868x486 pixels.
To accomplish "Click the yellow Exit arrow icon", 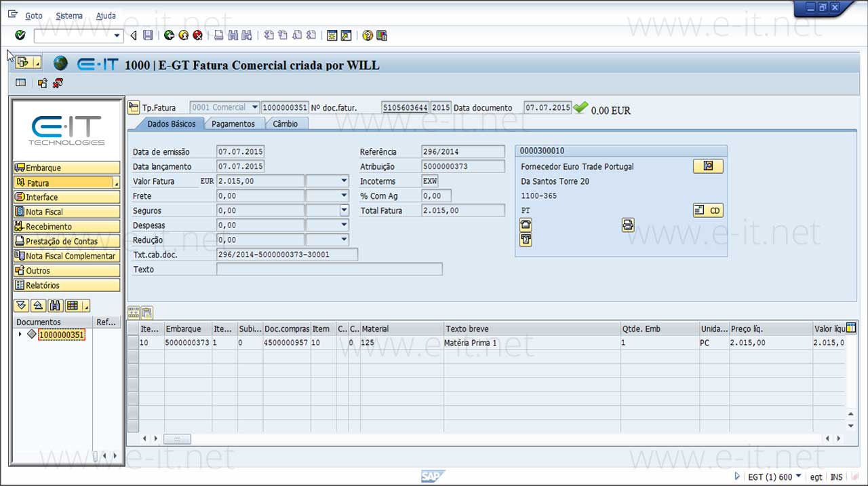I will coord(183,35).
